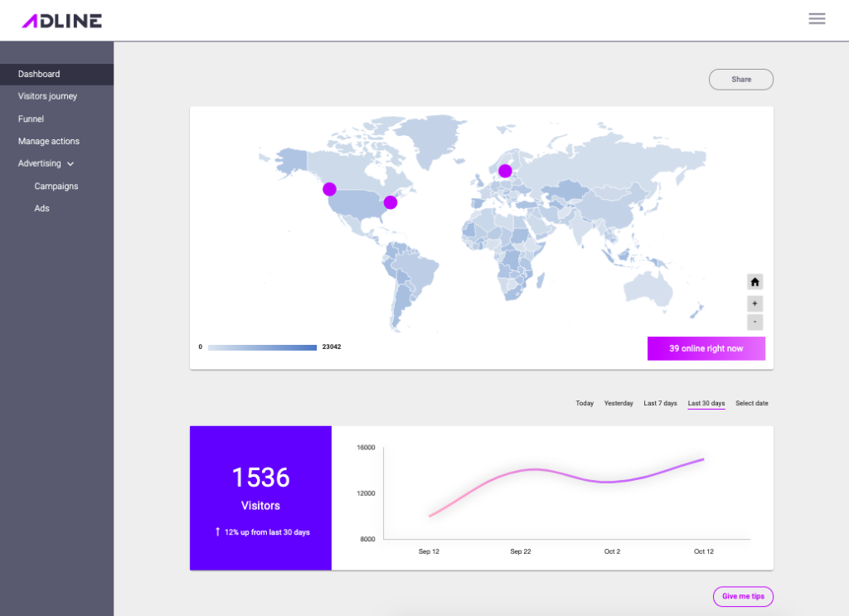Open Dashboard in the sidebar
This screenshot has height=616, width=849.
(39, 75)
